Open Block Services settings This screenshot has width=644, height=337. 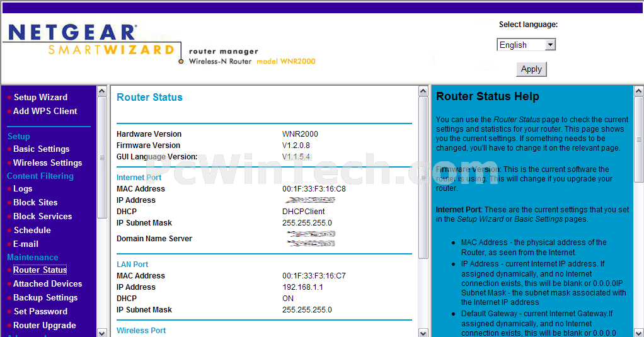[43, 216]
